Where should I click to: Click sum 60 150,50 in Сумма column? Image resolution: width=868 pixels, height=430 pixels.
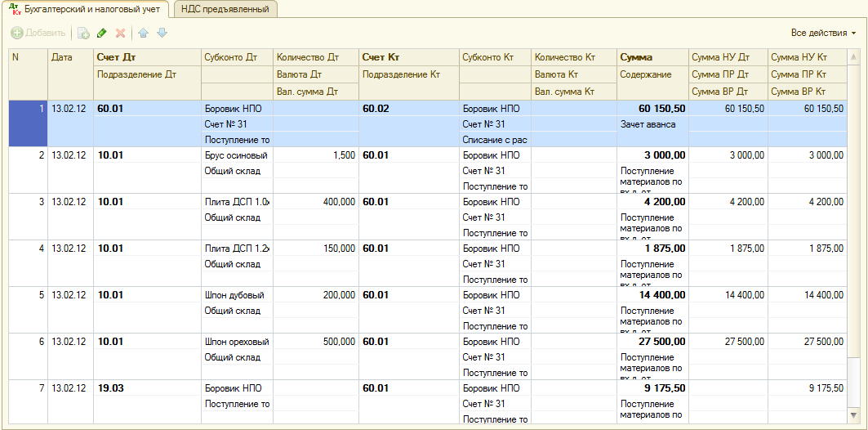[x=652, y=110]
